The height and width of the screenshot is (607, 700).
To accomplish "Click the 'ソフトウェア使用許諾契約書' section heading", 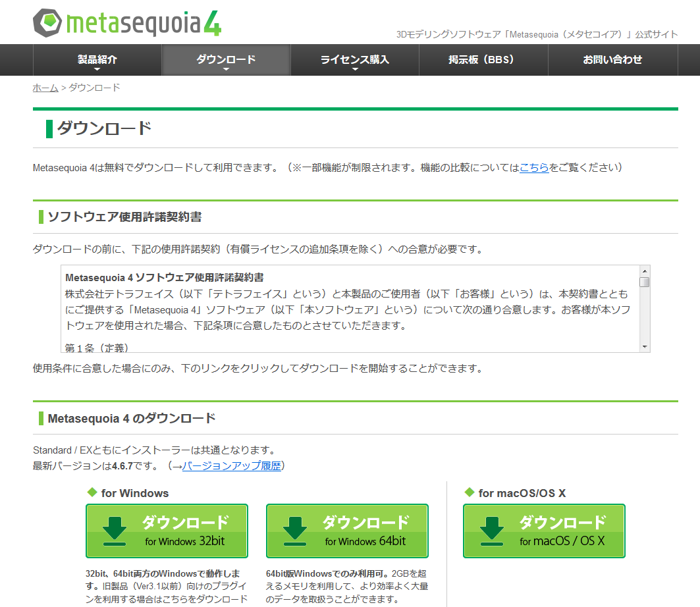I will 124,217.
